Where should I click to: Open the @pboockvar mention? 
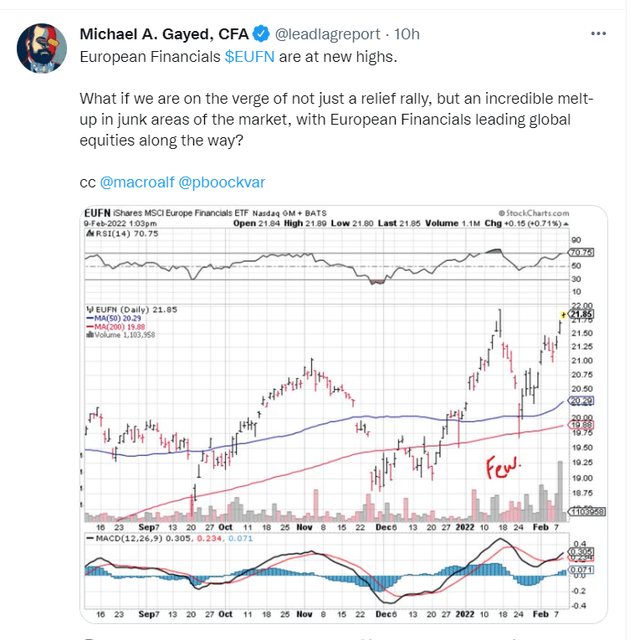(222, 182)
